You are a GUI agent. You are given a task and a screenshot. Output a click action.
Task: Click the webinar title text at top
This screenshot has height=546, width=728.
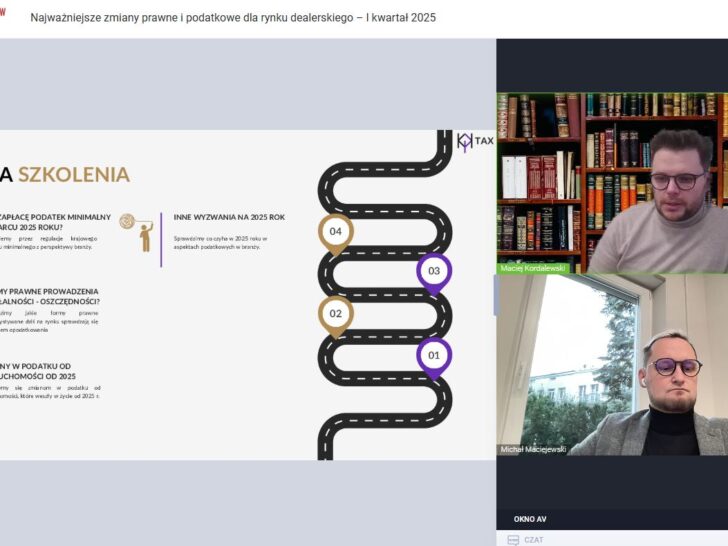(x=233, y=18)
